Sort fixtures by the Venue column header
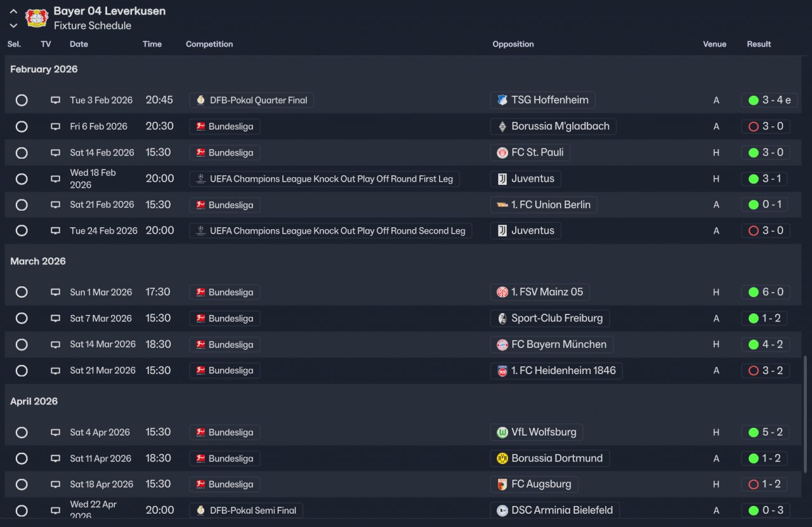The image size is (812, 527). 714,44
